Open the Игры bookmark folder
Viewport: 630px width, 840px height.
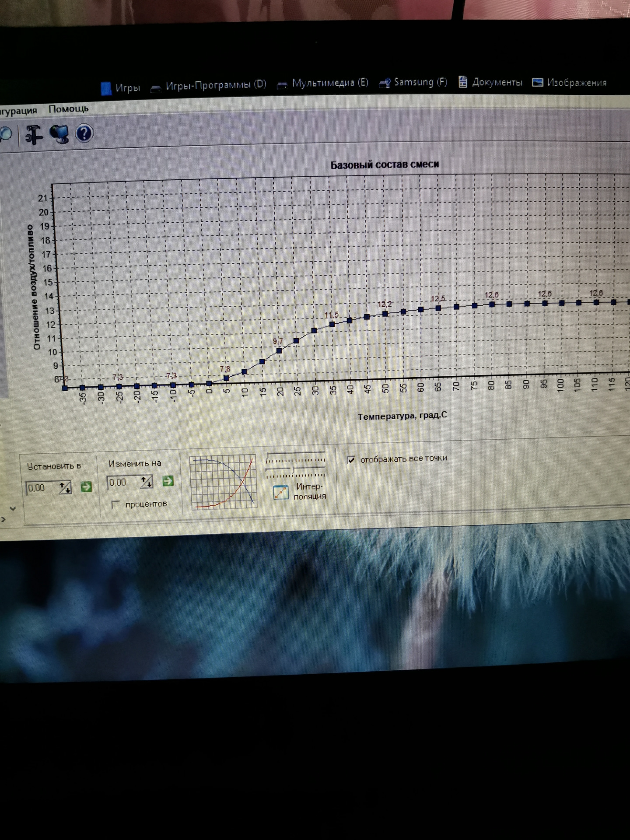pos(121,88)
